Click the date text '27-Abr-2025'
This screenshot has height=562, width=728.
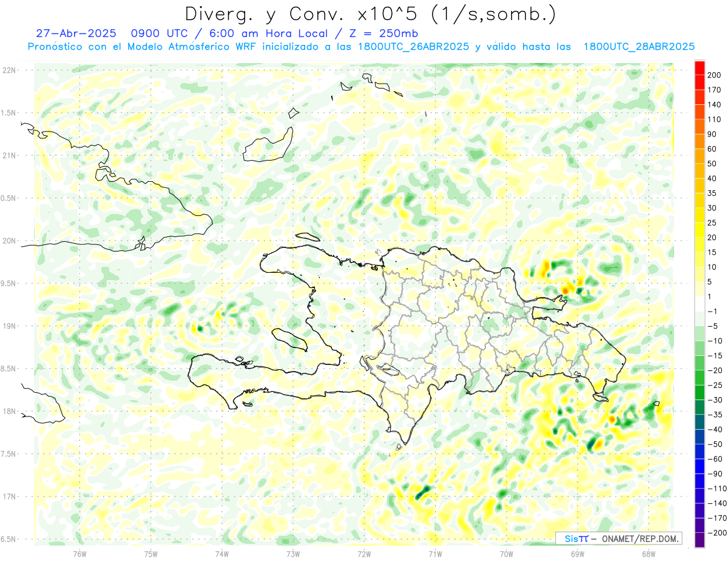coord(76,33)
